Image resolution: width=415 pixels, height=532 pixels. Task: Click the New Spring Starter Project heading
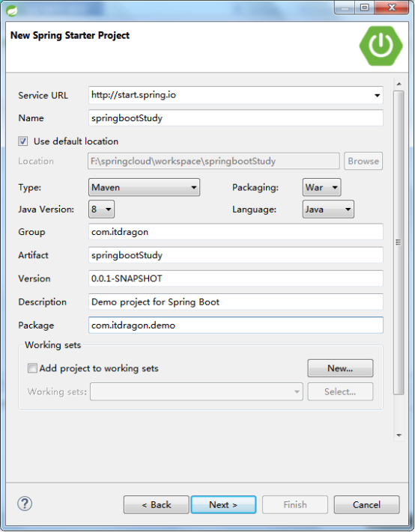[x=70, y=35]
